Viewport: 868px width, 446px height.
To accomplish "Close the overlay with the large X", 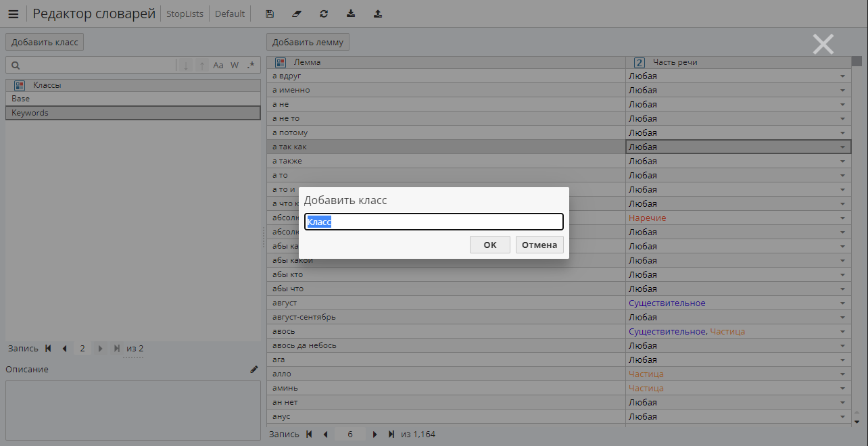I will 823,44.
